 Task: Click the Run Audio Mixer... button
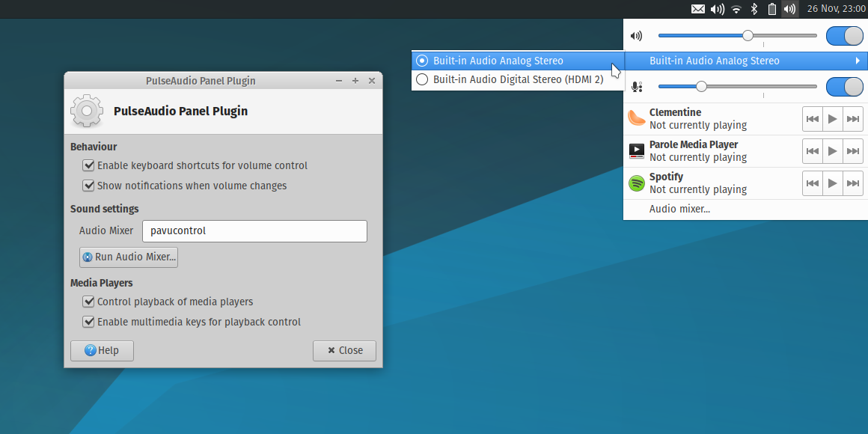129,257
